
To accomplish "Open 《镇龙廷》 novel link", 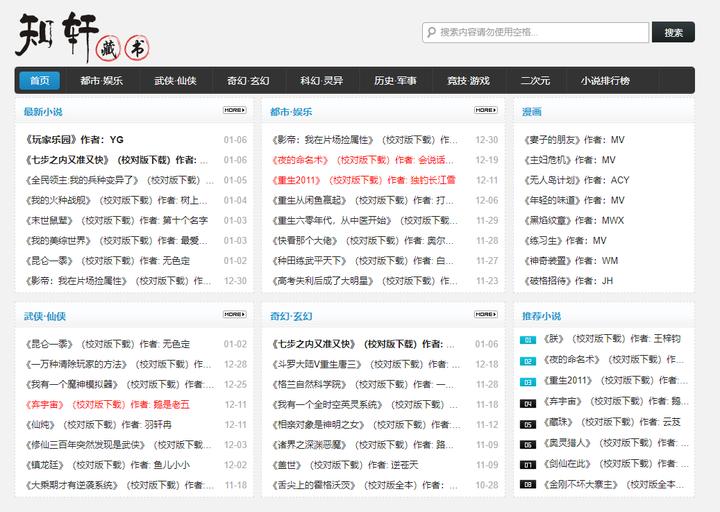I will click(x=107, y=465).
